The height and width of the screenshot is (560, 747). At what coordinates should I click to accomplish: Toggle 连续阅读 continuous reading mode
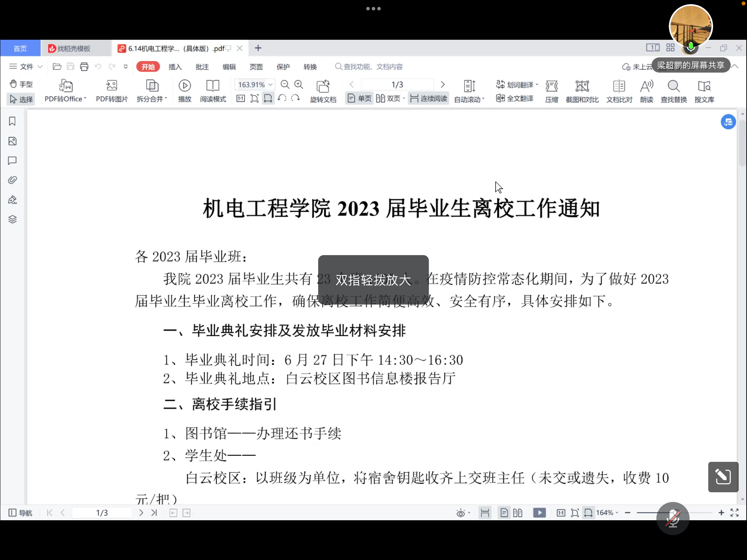(x=429, y=99)
